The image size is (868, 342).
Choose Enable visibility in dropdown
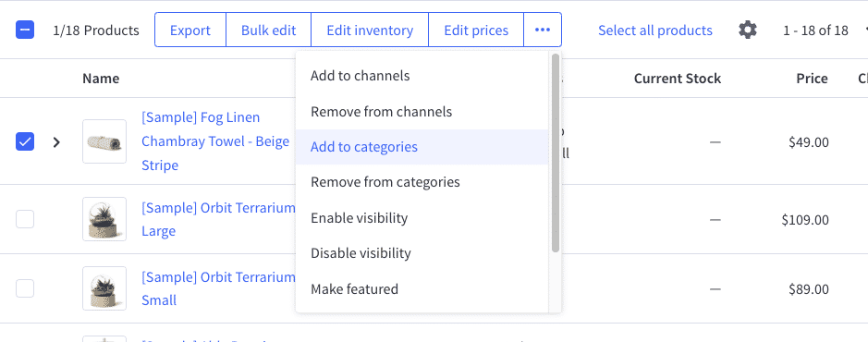[x=422, y=217]
